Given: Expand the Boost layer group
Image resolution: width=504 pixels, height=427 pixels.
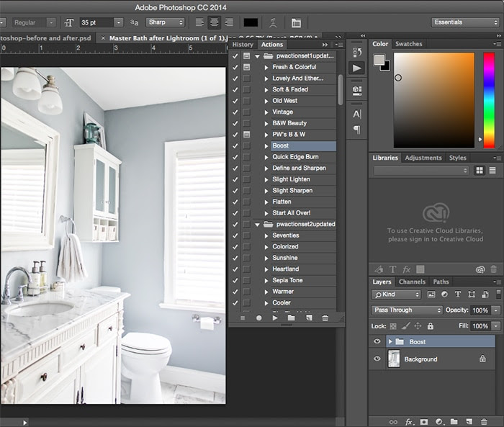Looking at the screenshot, I should coord(391,341).
